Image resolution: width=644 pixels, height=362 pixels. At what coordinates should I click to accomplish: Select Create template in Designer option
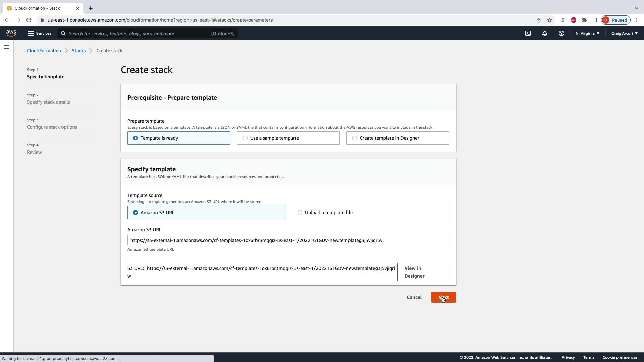tap(397, 138)
